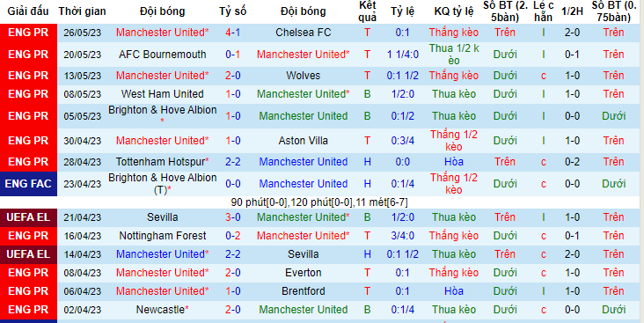
Task: Click the Giải đấu column header
Action: [x=28, y=11]
